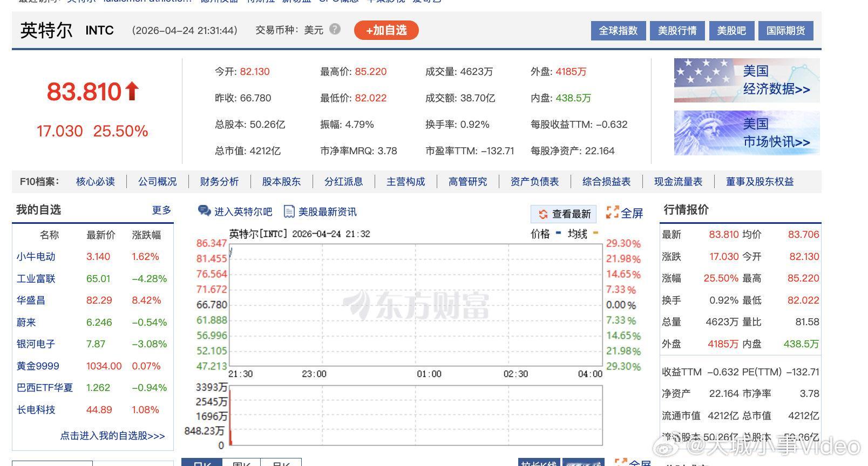868x466 pixels.
Task: Open 工业富联 in the watchlist
Action: (36, 279)
